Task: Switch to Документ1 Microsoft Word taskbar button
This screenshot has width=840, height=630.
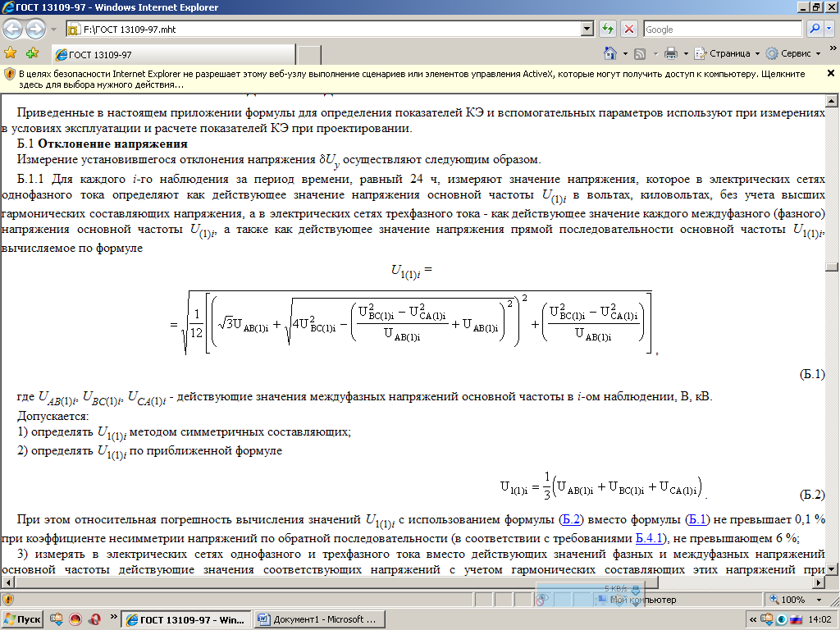Action: [319, 620]
